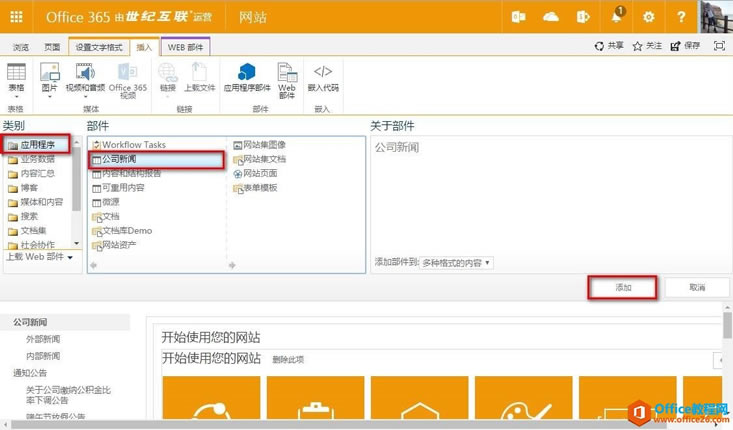The image size is (733, 430).
Task: Select the 网站资产 part
Action: pyautogui.click(x=114, y=245)
